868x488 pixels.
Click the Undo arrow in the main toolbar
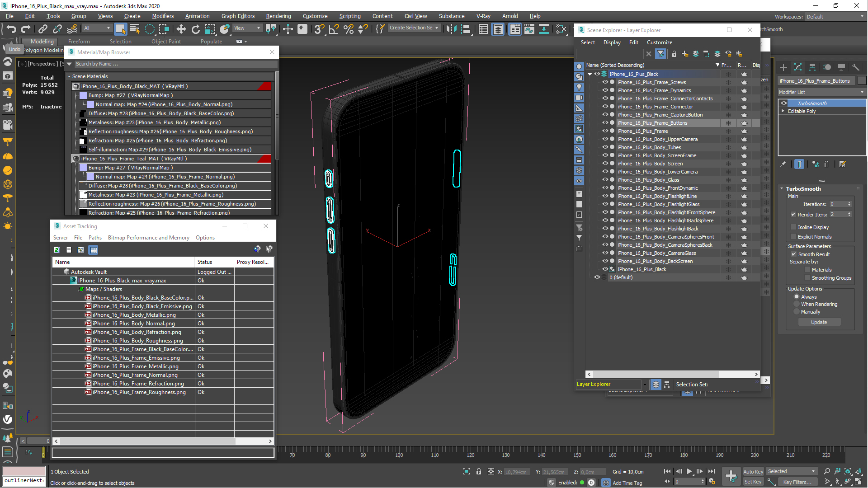tap(11, 29)
